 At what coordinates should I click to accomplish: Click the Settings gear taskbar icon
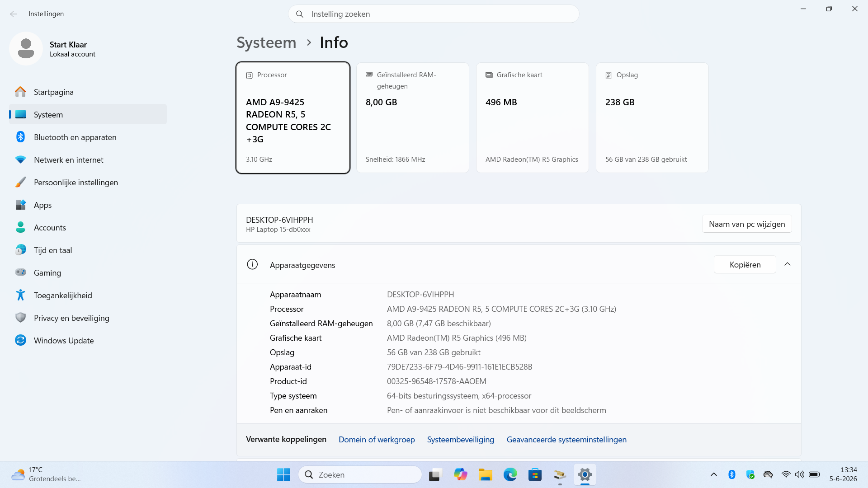point(585,474)
